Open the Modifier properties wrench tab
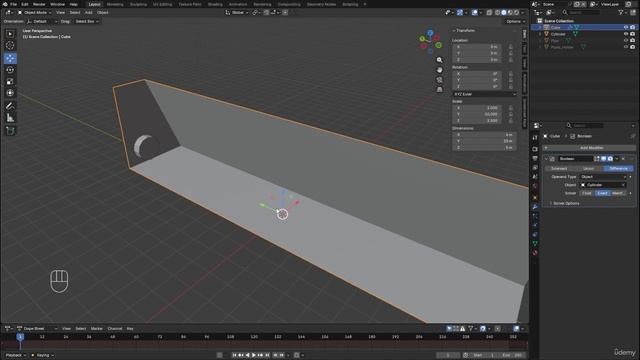The width and height of the screenshot is (640, 360). click(535, 207)
